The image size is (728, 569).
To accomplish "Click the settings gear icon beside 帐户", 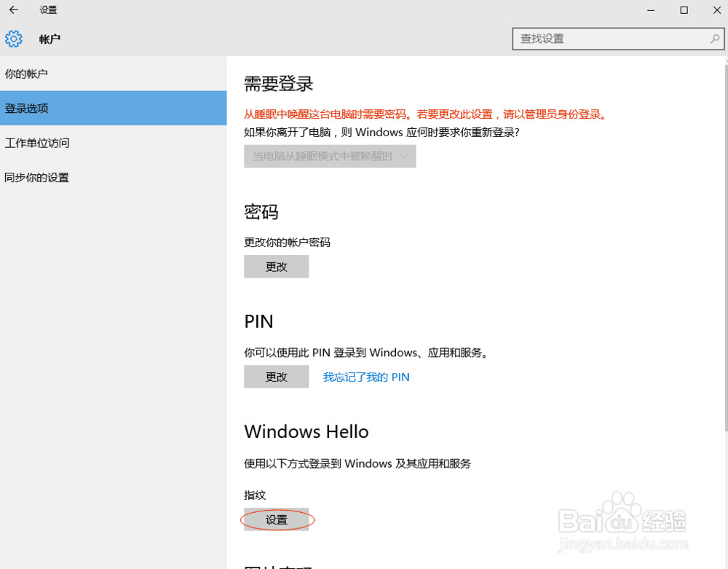I will pyautogui.click(x=13, y=39).
